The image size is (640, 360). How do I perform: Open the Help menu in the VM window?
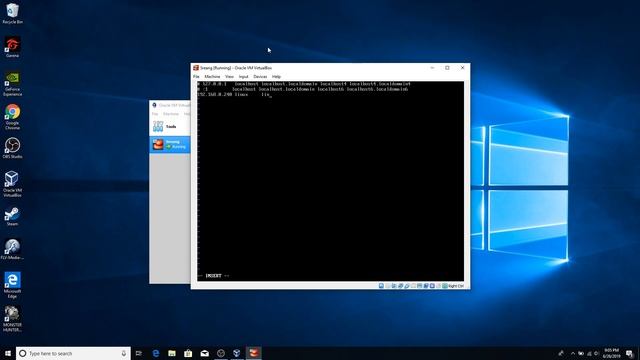[x=276, y=77]
